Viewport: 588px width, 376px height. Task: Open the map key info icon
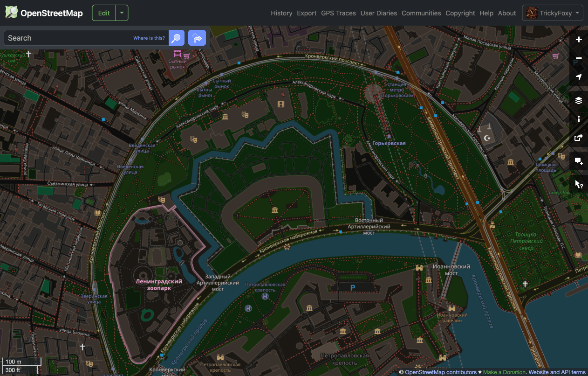tap(579, 119)
